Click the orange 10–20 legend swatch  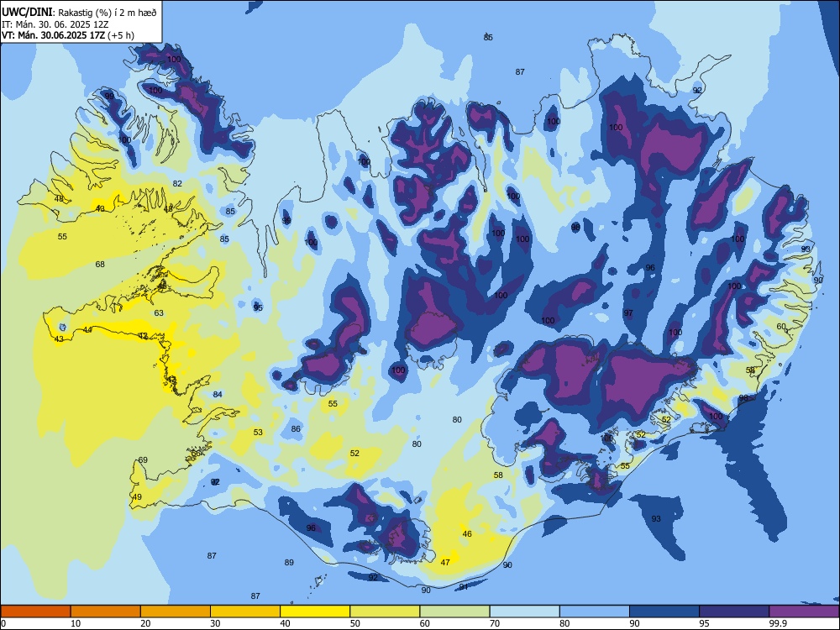tap(106, 612)
